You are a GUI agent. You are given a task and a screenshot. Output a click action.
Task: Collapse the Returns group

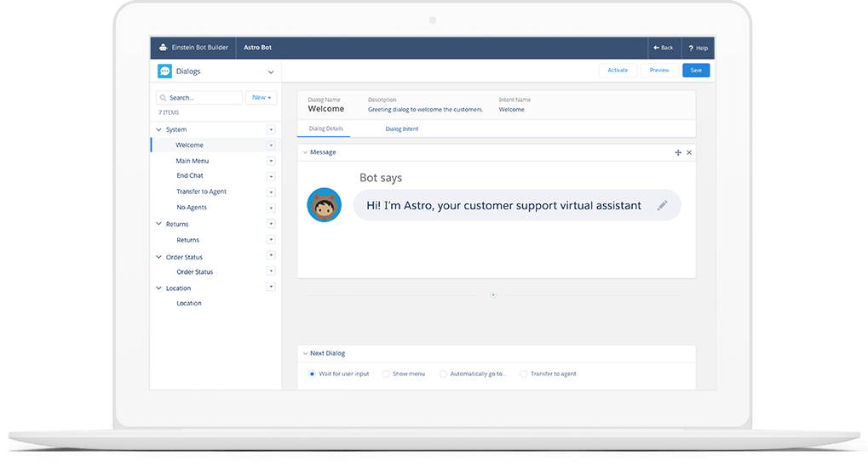point(159,224)
